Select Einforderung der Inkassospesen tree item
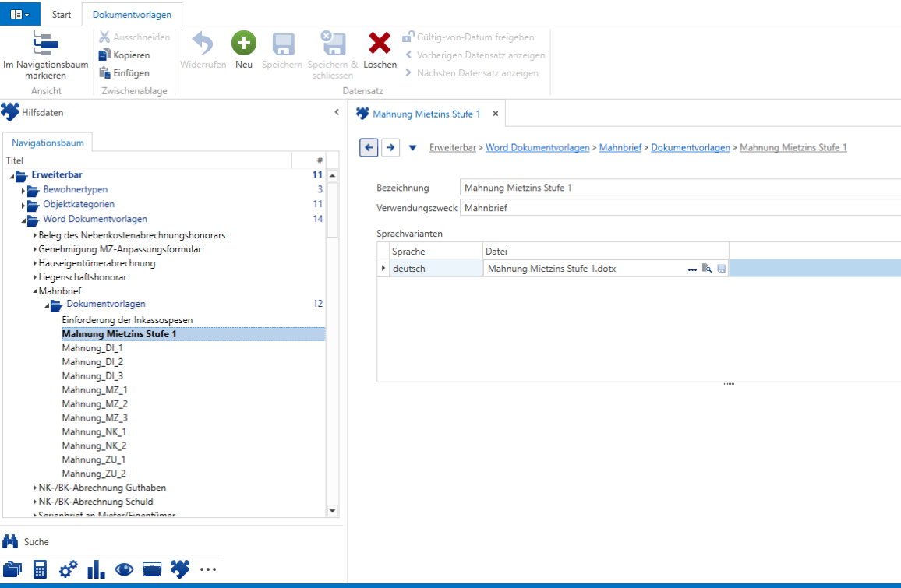Screen dimensions: 901x588 coord(128,320)
